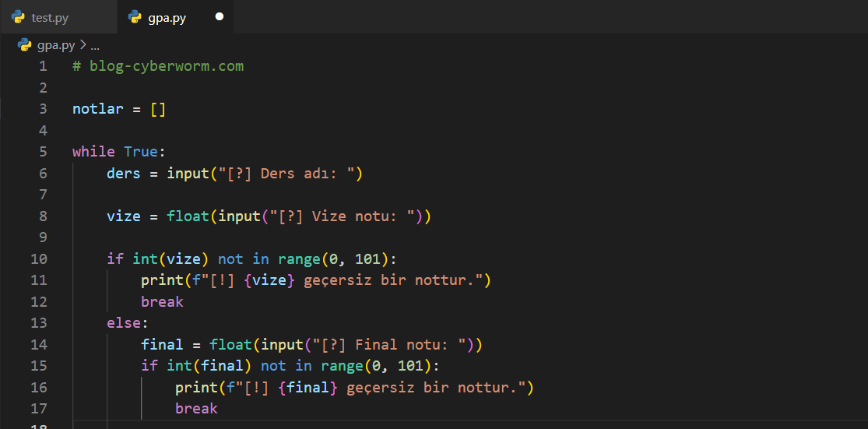This screenshot has height=429, width=868.
Task: Click the notlar variable on line 3
Action: [97, 109]
